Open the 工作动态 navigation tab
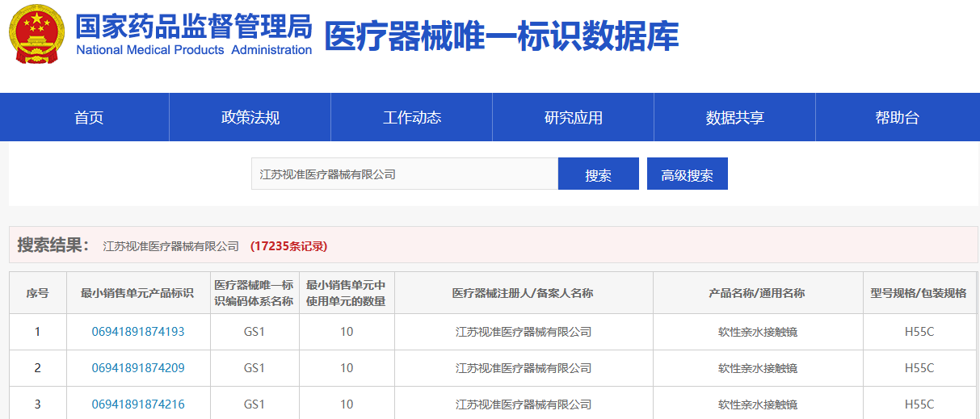Screen dimensions: 980x419 tap(412, 118)
